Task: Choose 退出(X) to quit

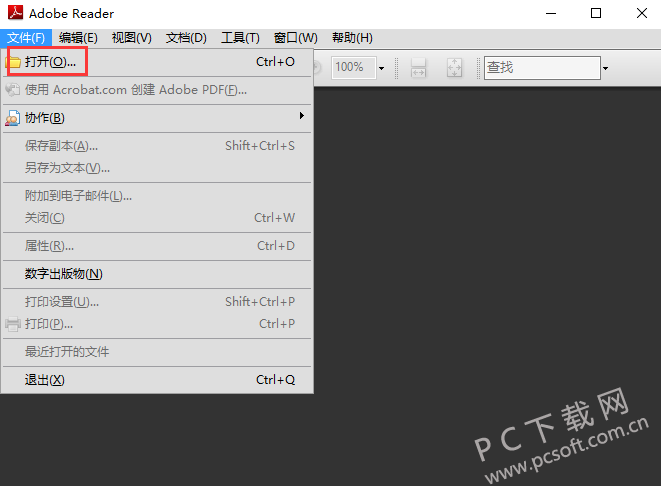Action: pos(157,380)
